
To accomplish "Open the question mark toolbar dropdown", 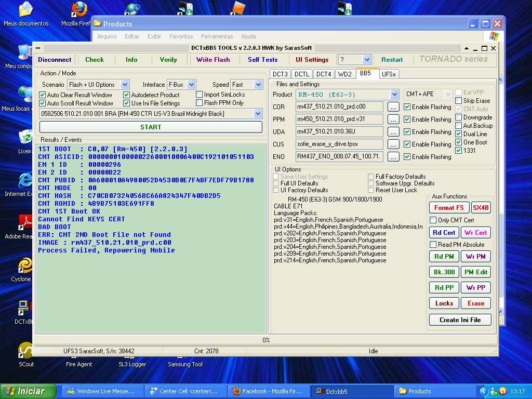I will pos(367,60).
